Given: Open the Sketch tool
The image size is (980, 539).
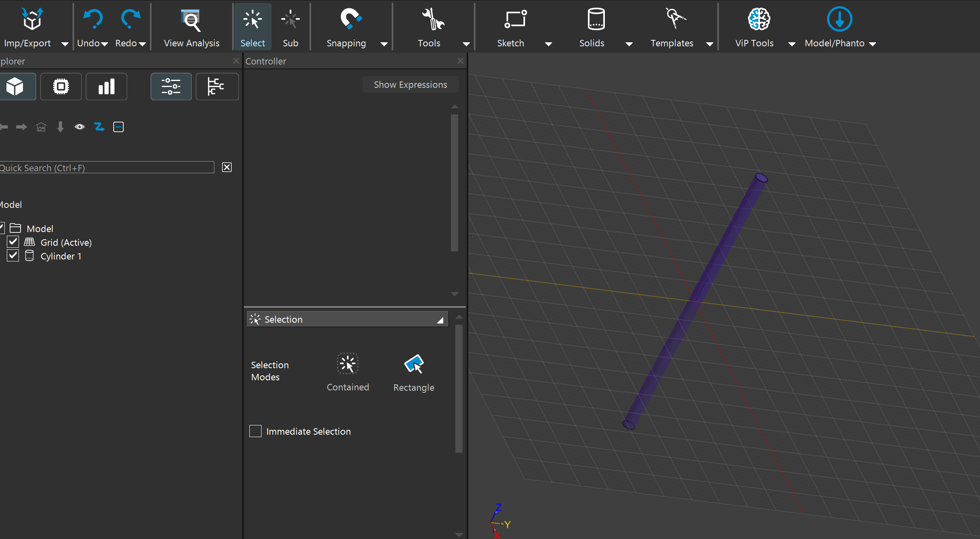Looking at the screenshot, I should coord(515,19).
